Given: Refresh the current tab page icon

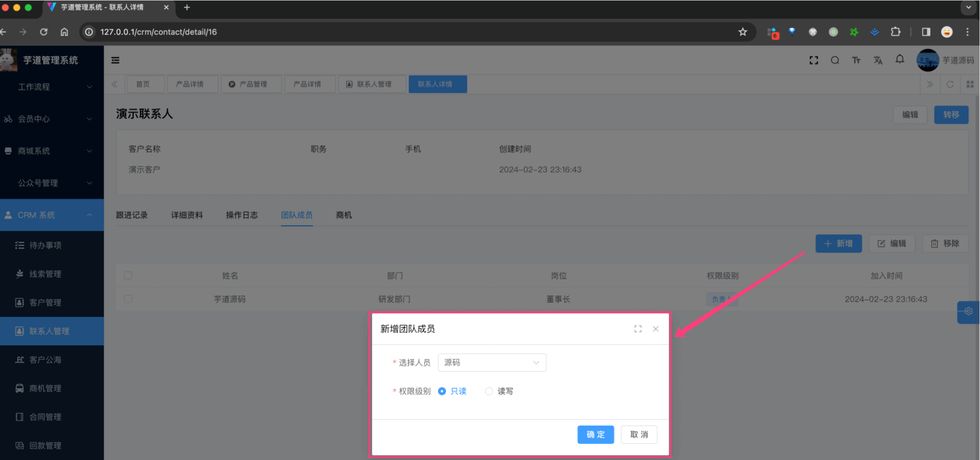Looking at the screenshot, I should [x=950, y=84].
